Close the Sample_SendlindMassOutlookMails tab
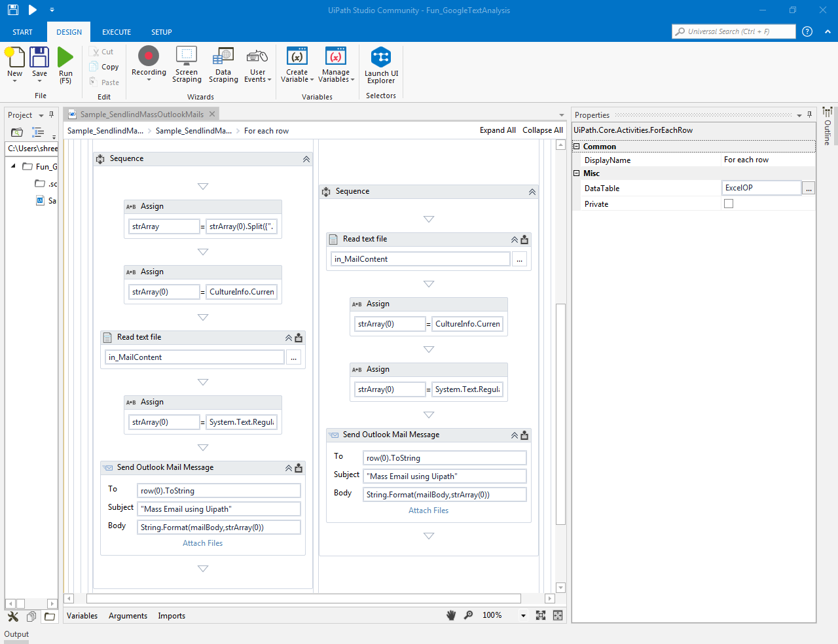838x644 pixels. (212, 114)
